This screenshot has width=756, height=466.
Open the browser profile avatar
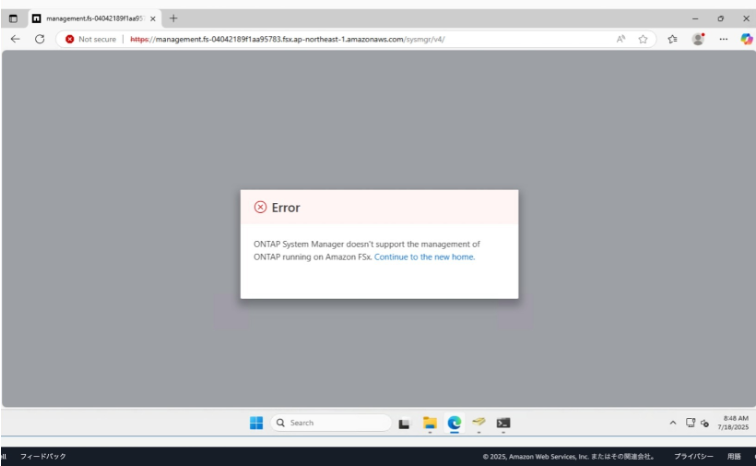698,39
